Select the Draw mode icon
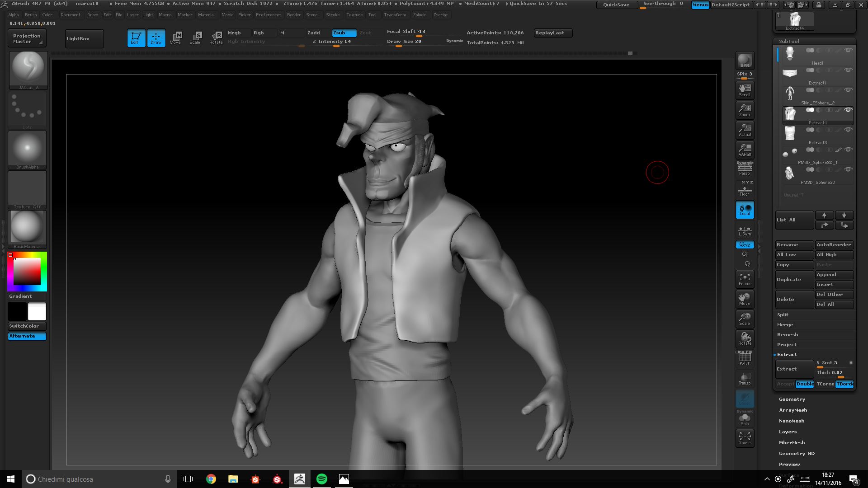The image size is (868, 488). click(156, 38)
